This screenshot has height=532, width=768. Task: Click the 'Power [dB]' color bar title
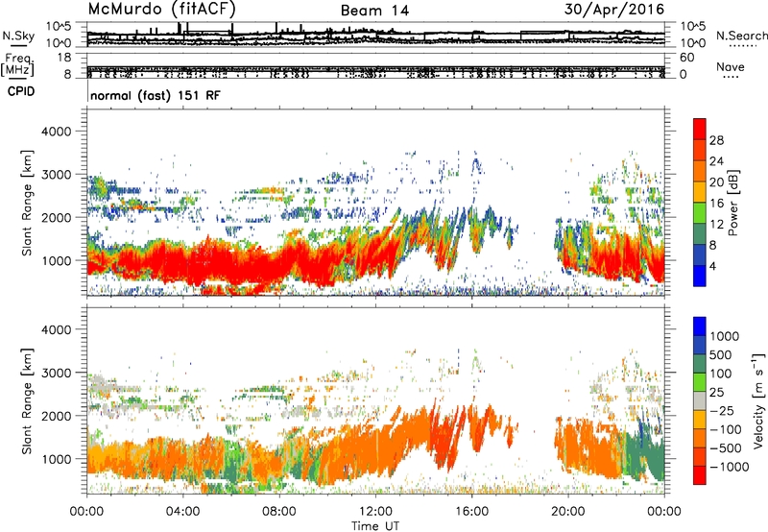pos(732,203)
